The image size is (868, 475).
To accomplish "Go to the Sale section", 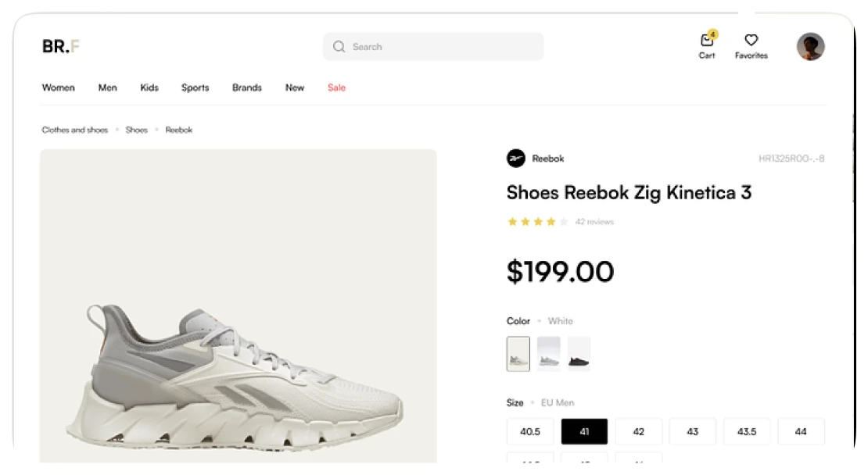I will coord(336,87).
